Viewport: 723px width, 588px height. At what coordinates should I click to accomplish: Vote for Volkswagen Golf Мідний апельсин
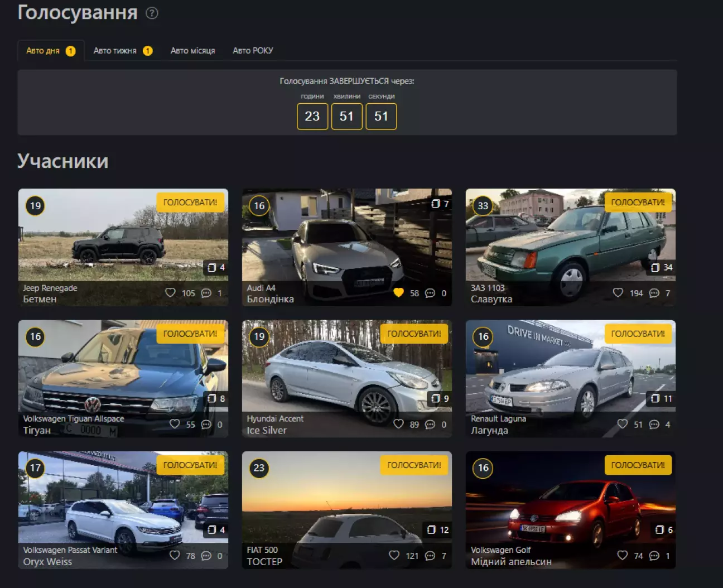point(638,465)
